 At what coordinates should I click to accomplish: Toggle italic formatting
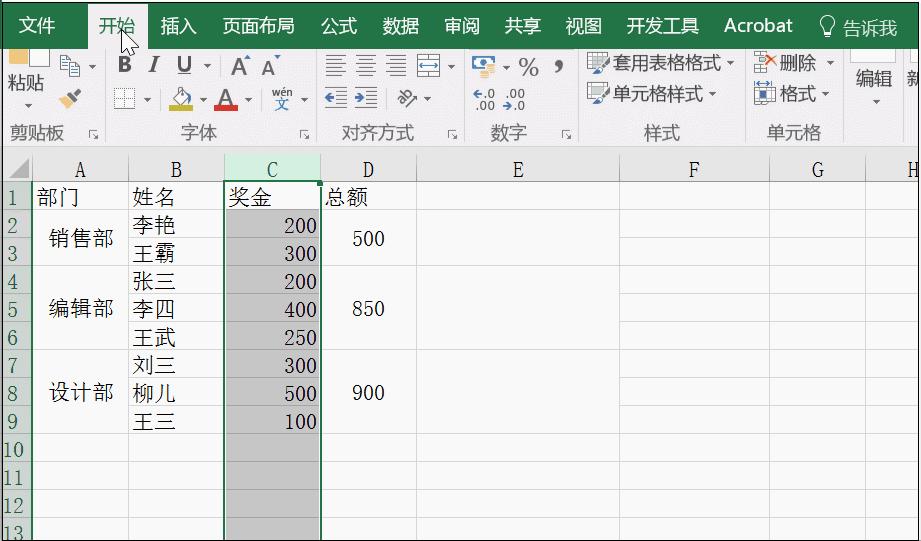(x=154, y=65)
